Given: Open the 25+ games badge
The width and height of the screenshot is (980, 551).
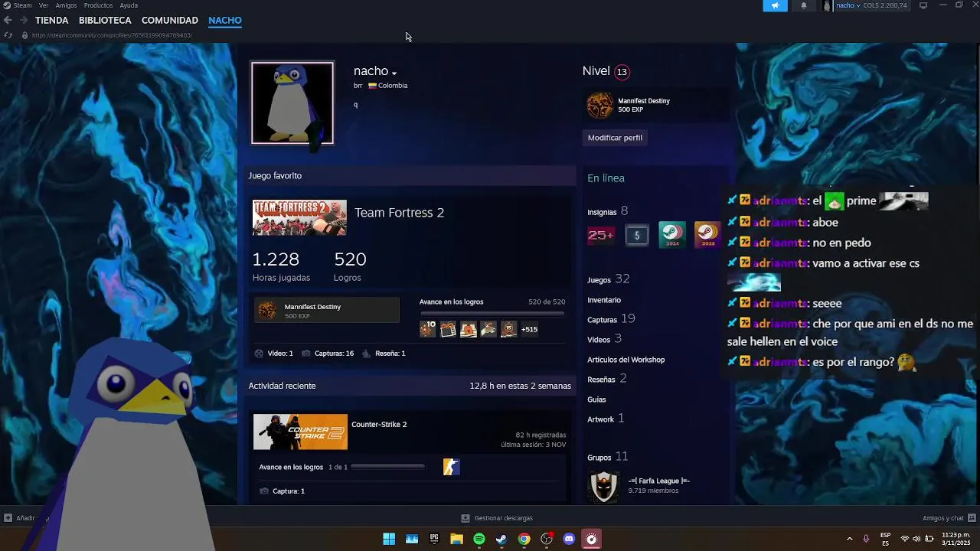Looking at the screenshot, I should coord(601,235).
